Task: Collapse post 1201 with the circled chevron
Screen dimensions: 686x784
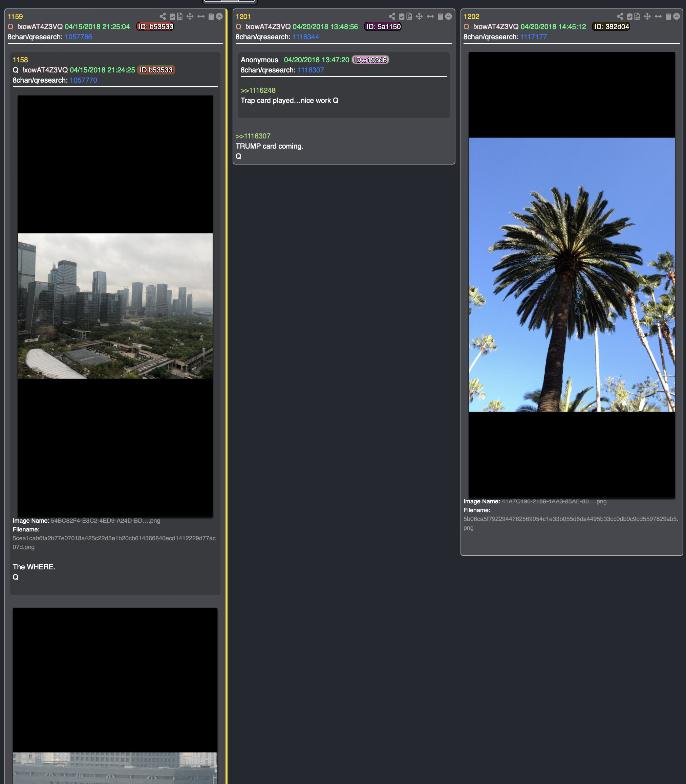Action: coord(448,17)
